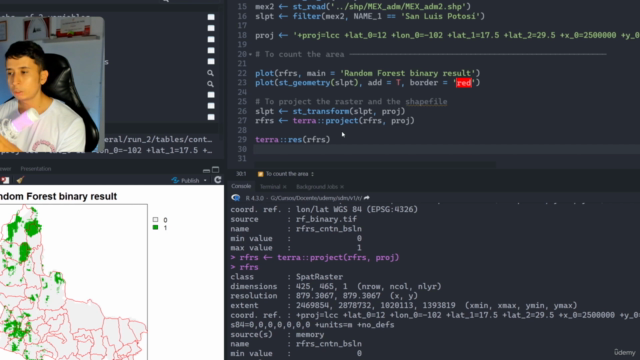Maximize the Plots pane
This screenshot has width=640, height=360.
(216, 169)
